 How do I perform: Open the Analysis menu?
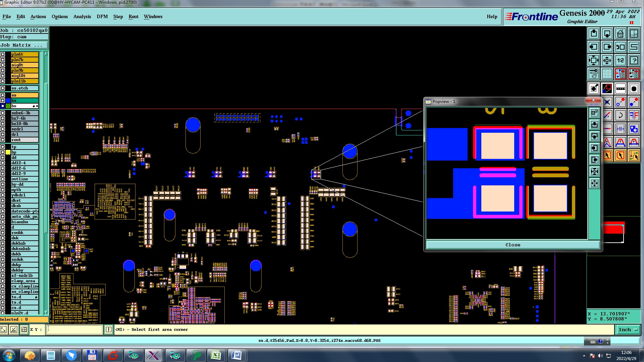82,16
